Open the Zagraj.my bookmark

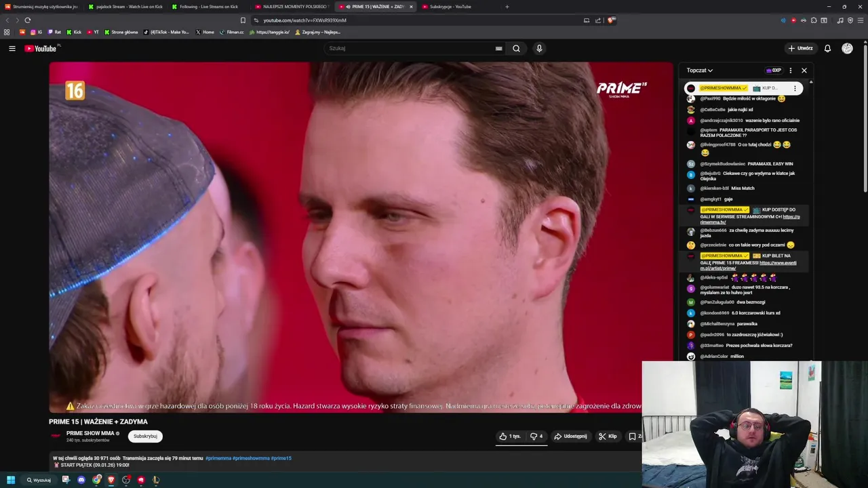pyautogui.click(x=318, y=32)
